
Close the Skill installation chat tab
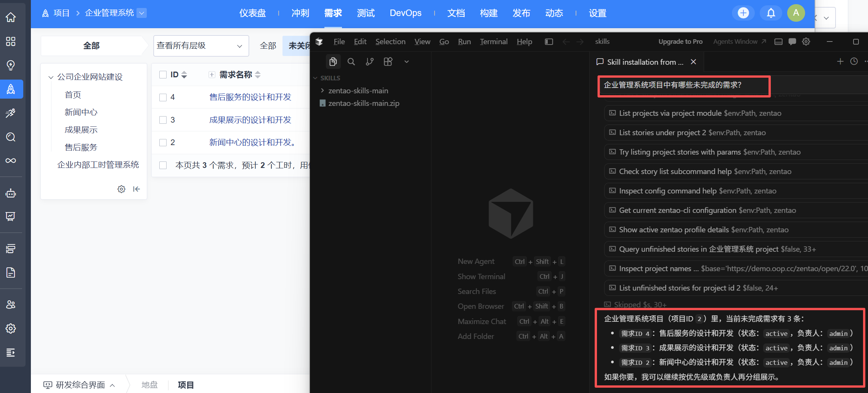693,62
